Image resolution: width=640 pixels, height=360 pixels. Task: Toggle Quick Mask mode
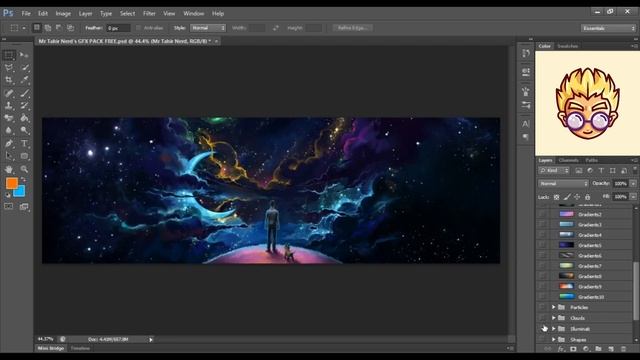click(9, 207)
